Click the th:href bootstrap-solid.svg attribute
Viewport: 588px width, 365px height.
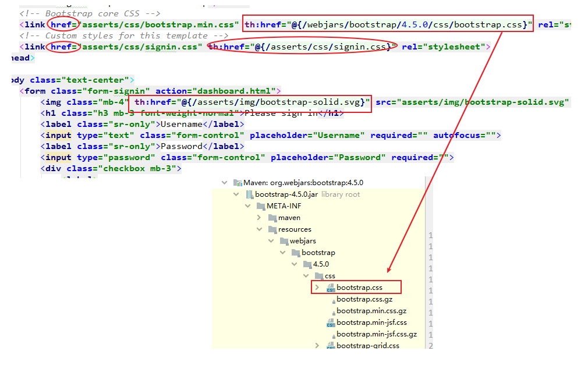(x=253, y=102)
